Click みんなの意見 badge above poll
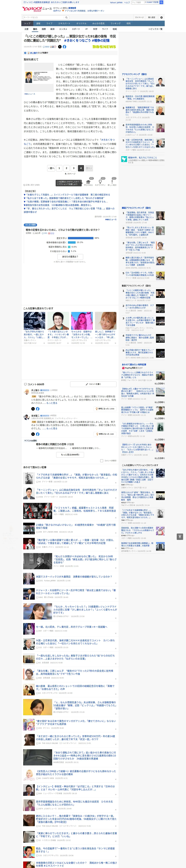The image size is (186, 868). coord(30,225)
